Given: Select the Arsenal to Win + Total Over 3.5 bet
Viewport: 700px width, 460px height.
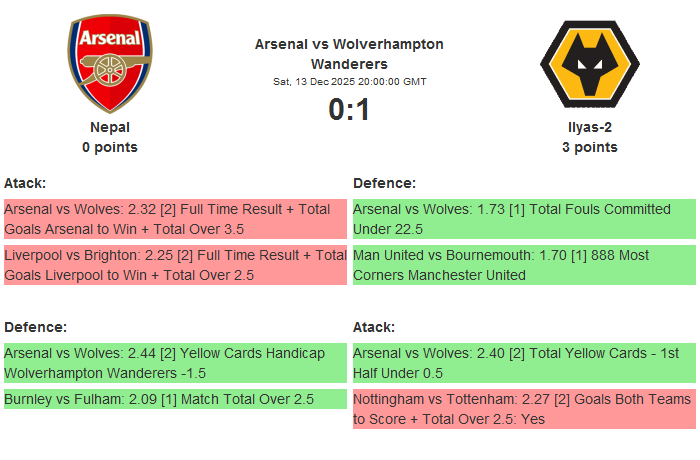Looking at the screenshot, I should click(x=175, y=219).
